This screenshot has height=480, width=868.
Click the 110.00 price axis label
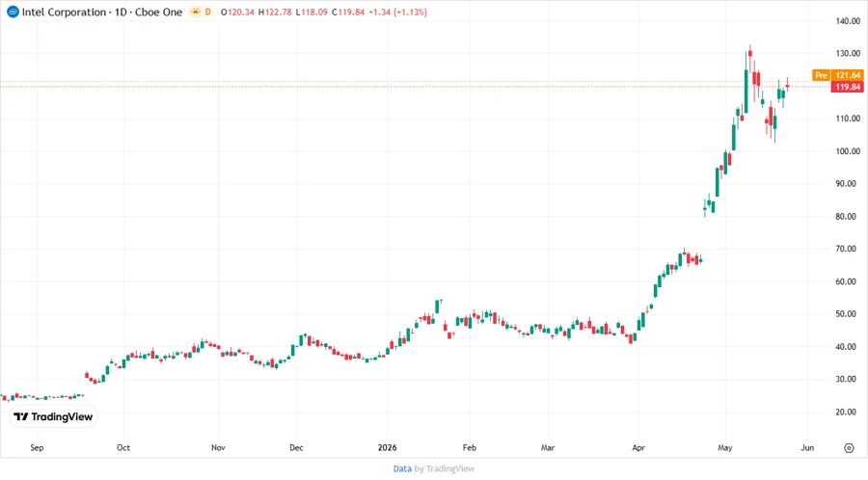pyautogui.click(x=848, y=119)
